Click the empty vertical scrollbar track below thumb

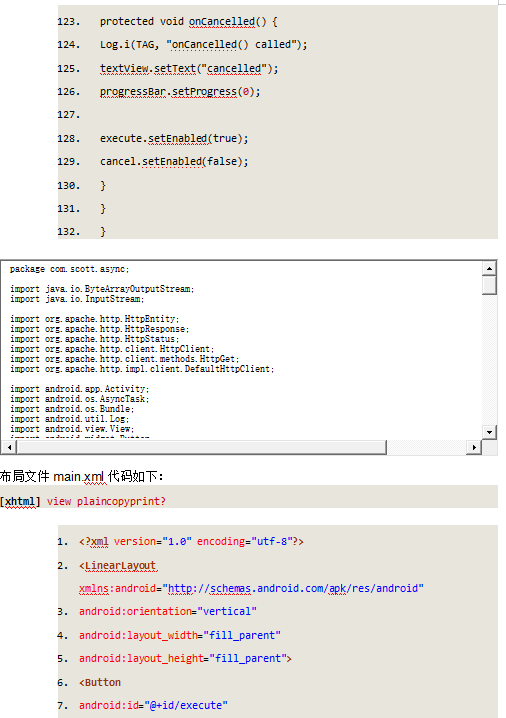[489, 360]
